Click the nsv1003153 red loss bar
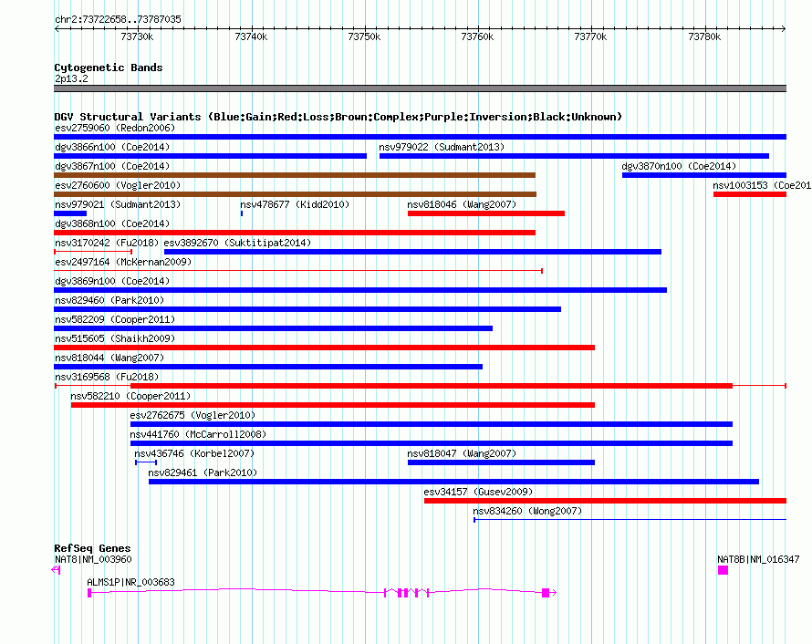This screenshot has height=644, width=812. tap(749, 194)
